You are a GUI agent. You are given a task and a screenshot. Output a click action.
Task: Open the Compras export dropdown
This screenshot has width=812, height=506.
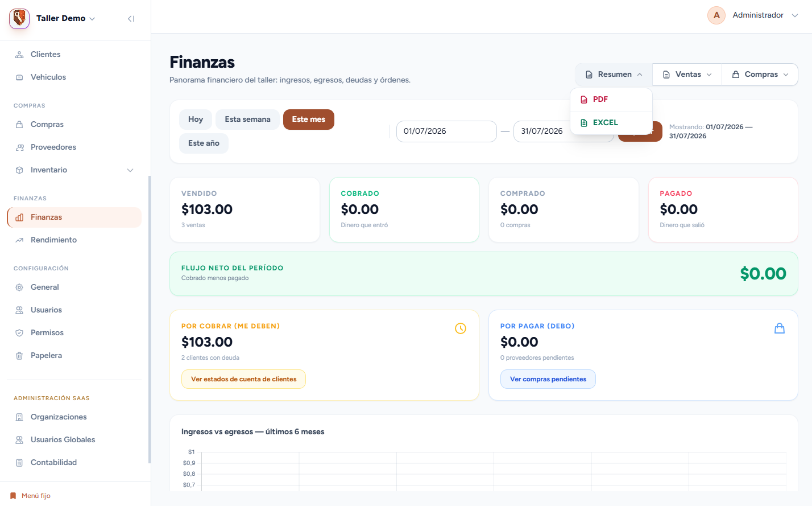click(x=760, y=75)
